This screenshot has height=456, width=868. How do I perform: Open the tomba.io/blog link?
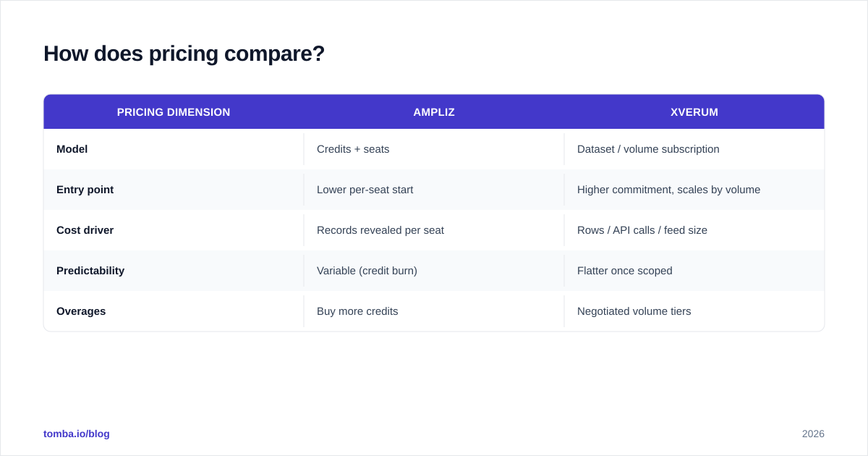(77, 434)
